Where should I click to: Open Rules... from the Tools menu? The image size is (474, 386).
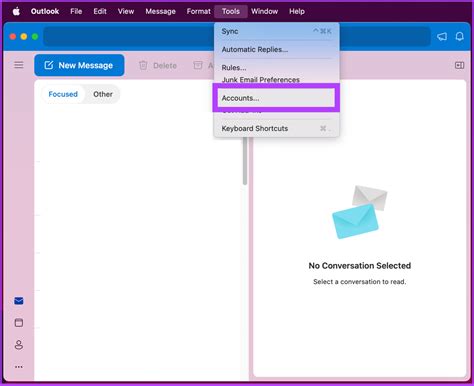coord(276,68)
